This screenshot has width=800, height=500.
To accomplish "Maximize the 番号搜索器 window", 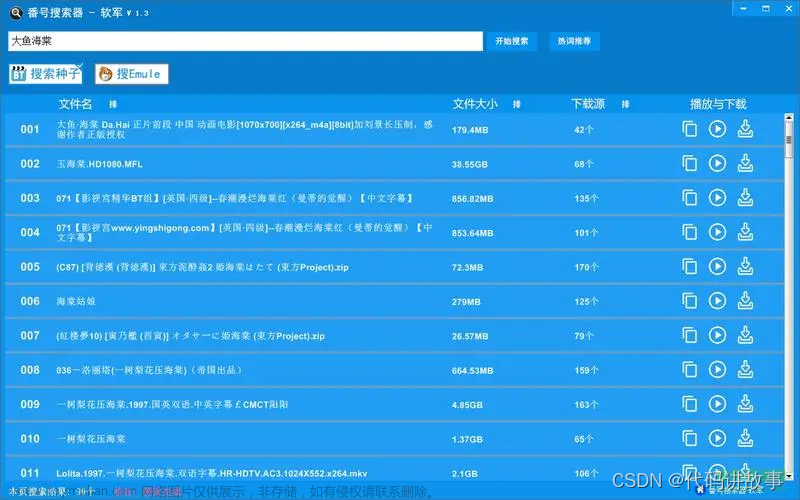I will click(766, 8).
